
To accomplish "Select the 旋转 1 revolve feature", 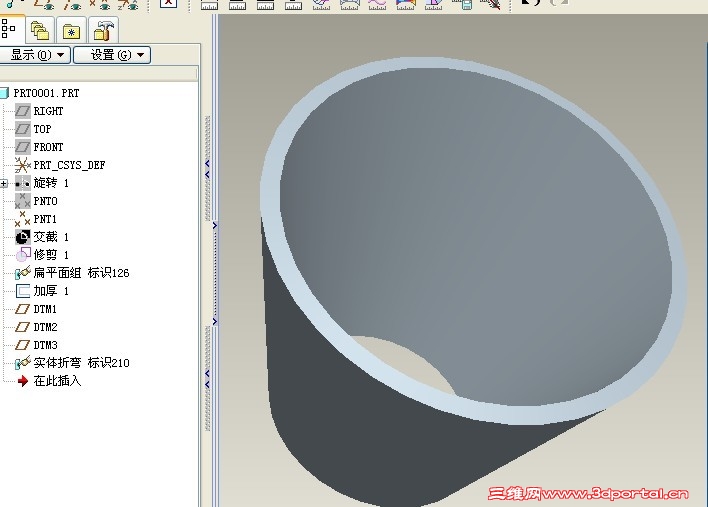I will point(42,183).
